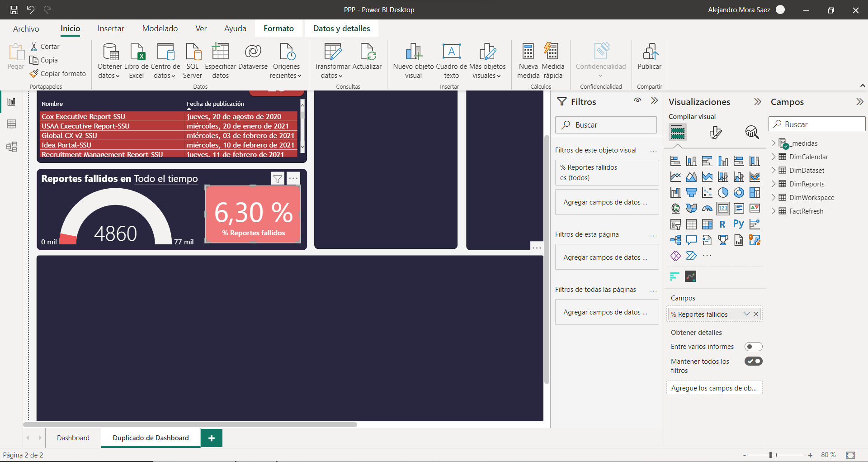Screen dimensions: 868x462
Task: Click the filter icon on Reportes fallidos visual
Action: tap(278, 179)
